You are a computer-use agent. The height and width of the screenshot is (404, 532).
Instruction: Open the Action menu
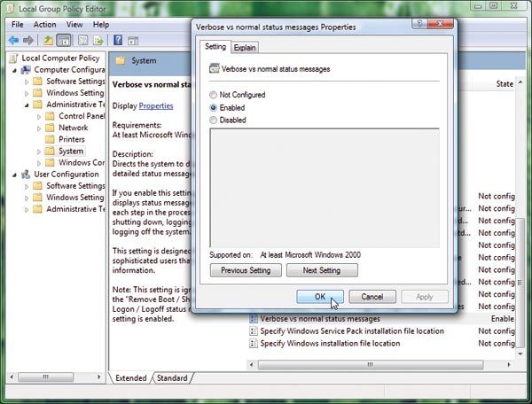44,25
